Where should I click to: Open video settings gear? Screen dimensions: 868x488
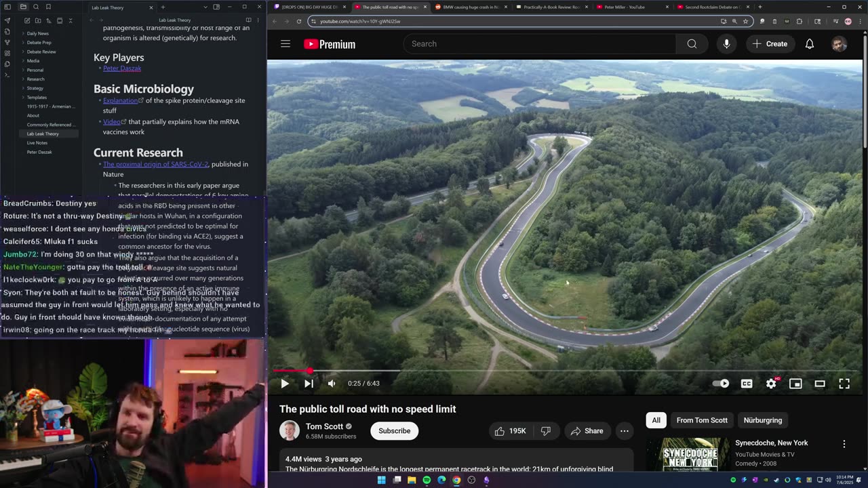(x=771, y=384)
